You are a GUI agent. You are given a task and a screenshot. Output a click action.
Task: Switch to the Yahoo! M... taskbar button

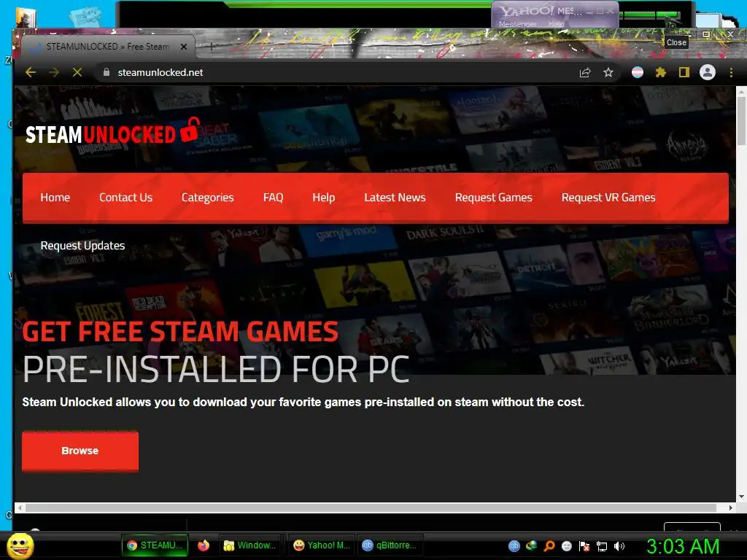[x=322, y=545]
